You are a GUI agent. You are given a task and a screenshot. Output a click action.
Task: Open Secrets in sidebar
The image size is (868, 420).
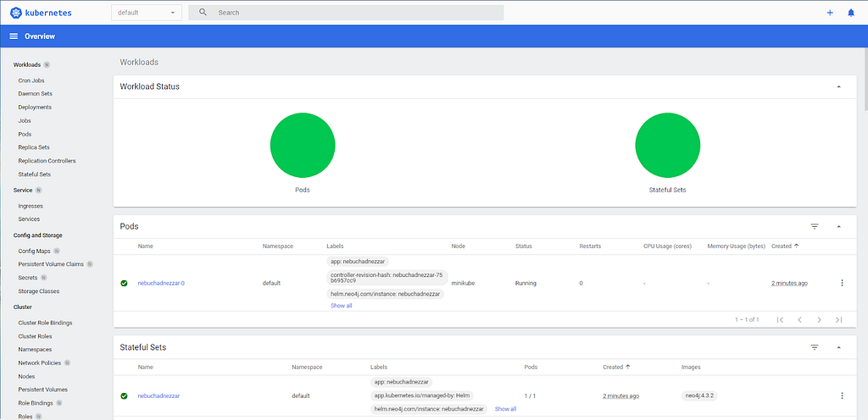pos(28,278)
